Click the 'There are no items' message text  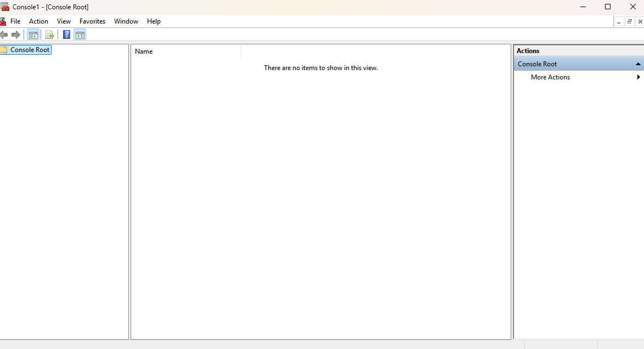tap(321, 68)
